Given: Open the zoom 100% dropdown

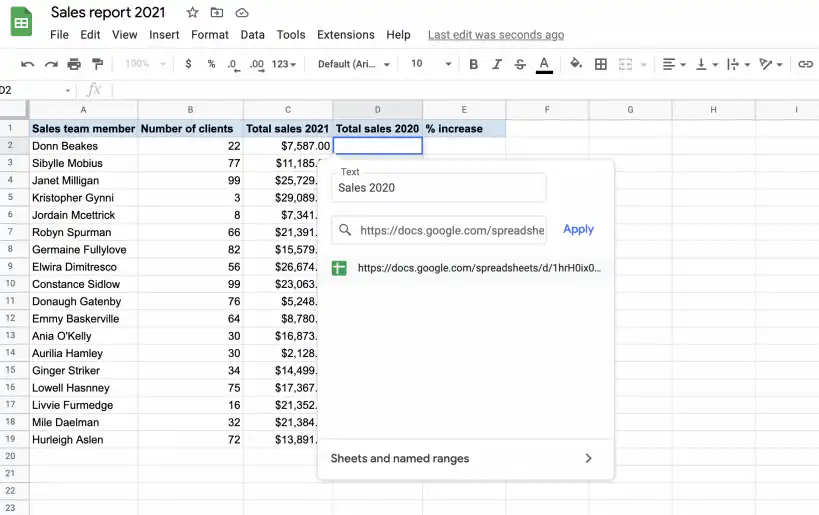Looking at the screenshot, I should coord(146,64).
